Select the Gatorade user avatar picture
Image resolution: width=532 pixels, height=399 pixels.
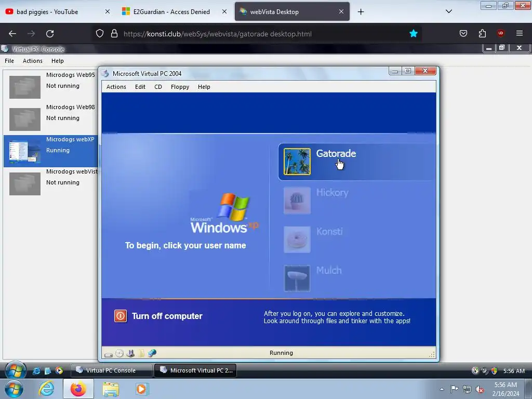pos(297,162)
